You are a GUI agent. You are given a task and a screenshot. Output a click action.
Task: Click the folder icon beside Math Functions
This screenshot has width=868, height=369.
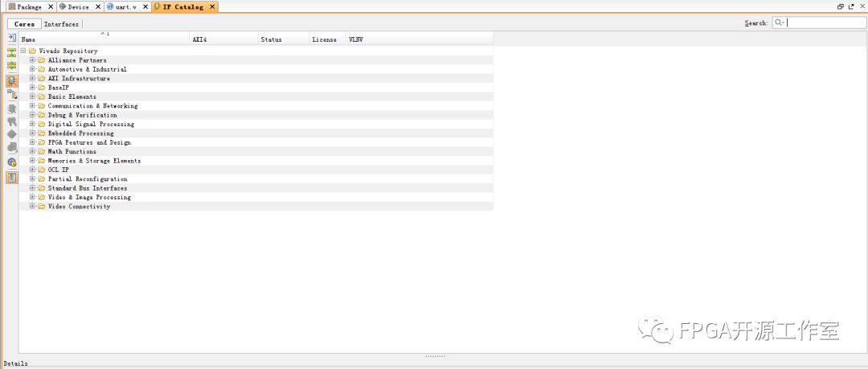[41, 152]
